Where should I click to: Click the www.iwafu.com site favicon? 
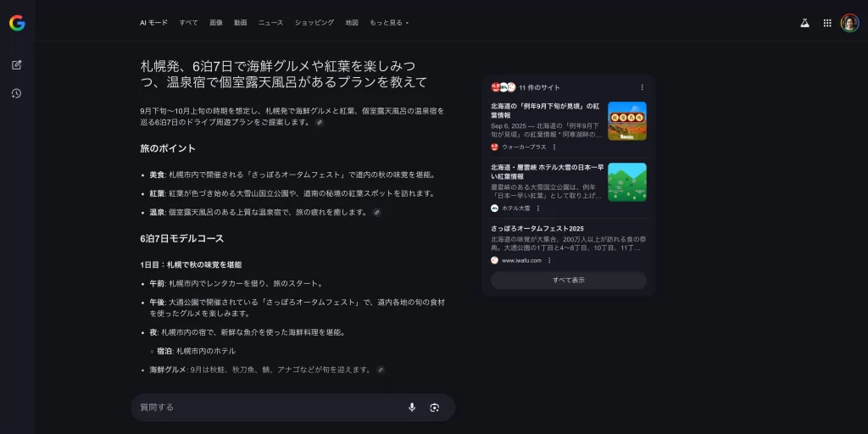click(x=494, y=260)
